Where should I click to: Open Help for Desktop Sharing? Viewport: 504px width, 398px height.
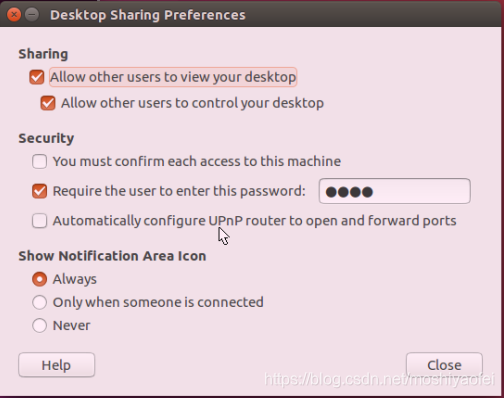tap(56, 365)
